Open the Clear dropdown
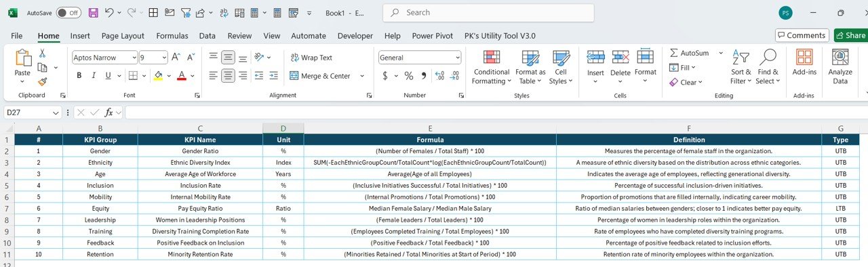Image resolution: width=868 pixels, height=267 pixels. 685,82
